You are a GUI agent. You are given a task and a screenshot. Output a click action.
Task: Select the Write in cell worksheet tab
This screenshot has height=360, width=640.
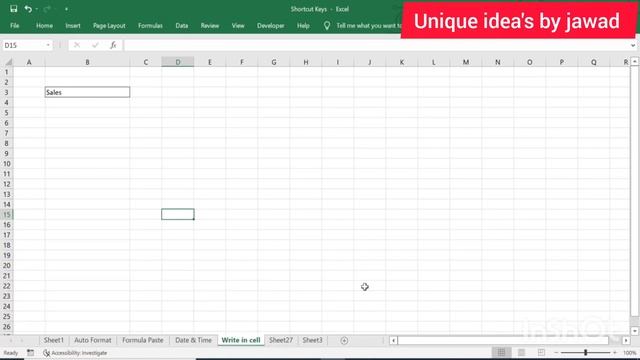coord(241,340)
